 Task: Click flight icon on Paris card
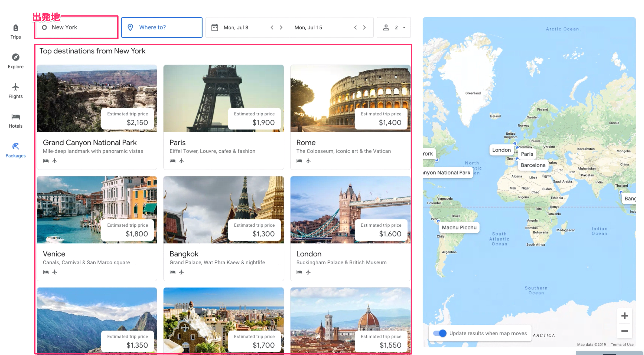coord(182,161)
